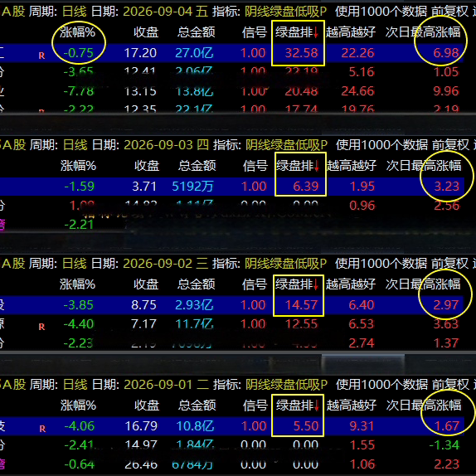Image resolution: width=476 pixels, height=476 pixels.
Task: Click 阴线绿盘低吸P indicator in 2026-09-04 header
Action: point(285,12)
